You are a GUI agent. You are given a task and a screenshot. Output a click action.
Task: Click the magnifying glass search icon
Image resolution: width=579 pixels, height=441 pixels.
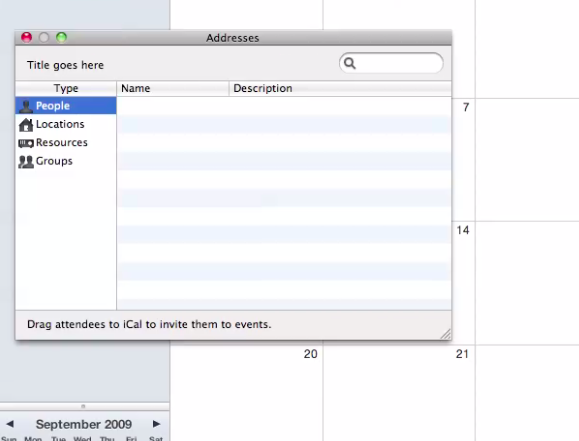pos(350,64)
